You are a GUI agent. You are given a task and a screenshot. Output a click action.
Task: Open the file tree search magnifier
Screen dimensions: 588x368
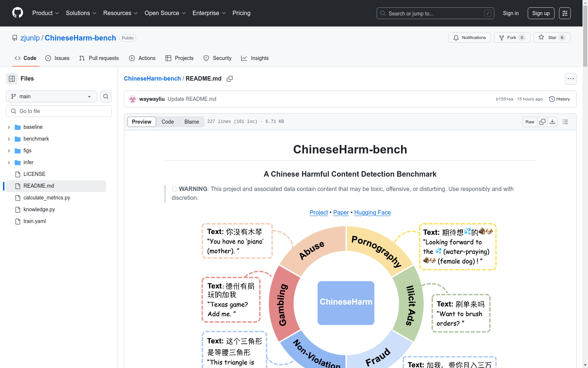105,96
